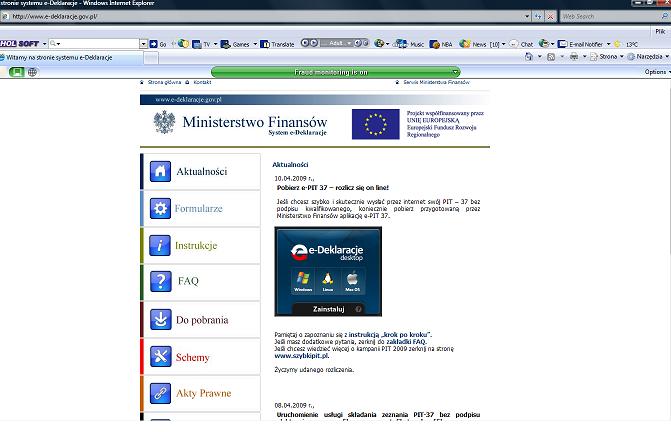671x432 pixels.
Task: Click the Strona główna link
Action: 164,82
